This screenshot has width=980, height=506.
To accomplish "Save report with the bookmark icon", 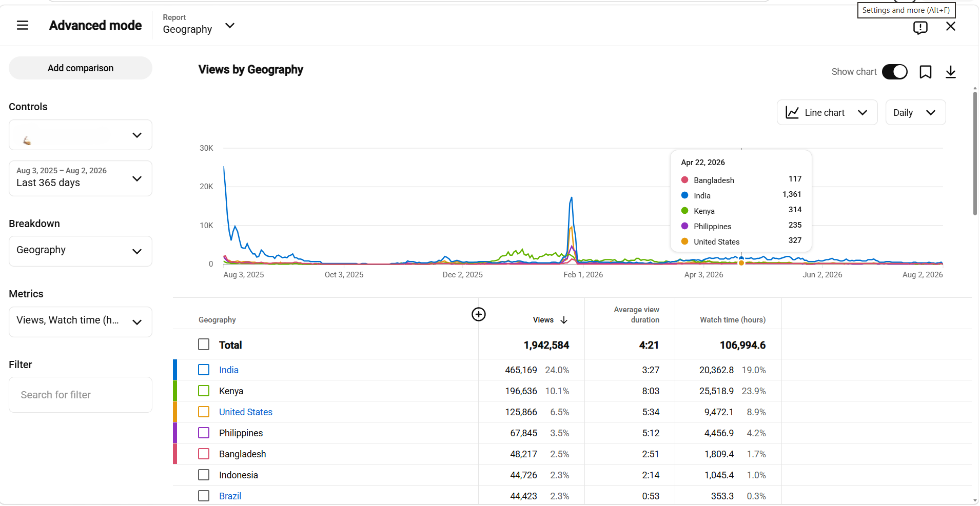I will pos(926,72).
